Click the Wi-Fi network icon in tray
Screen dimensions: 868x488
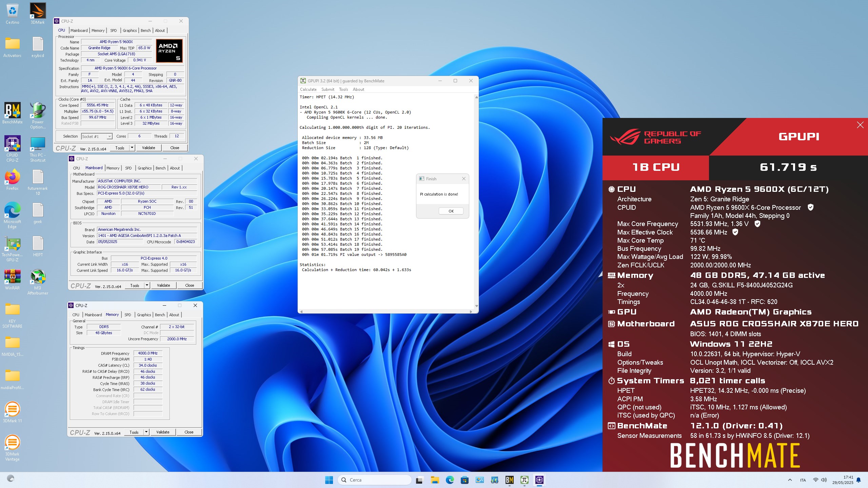pos(815,480)
